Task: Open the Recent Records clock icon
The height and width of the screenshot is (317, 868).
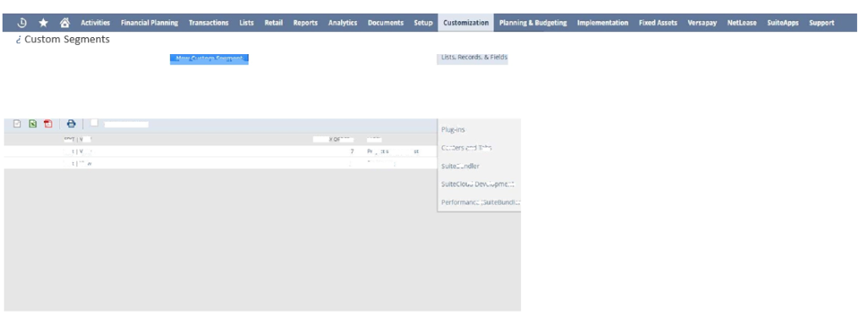Action: point(22,23)
